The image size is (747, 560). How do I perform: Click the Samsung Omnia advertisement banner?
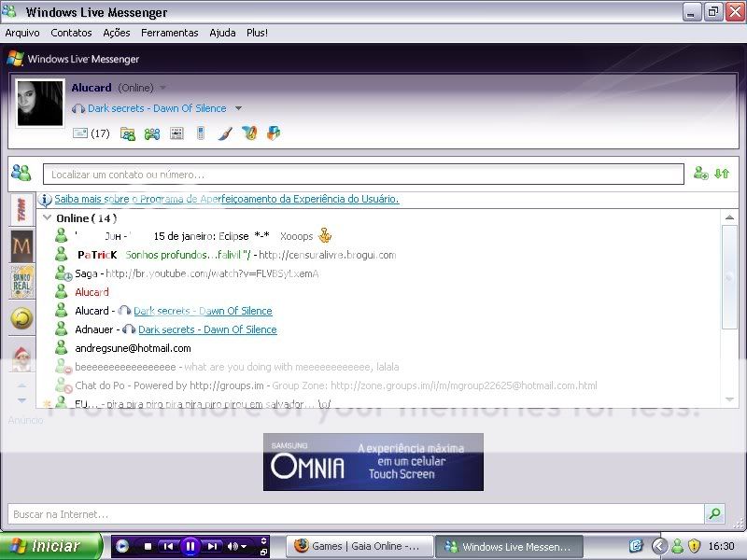tap(373, 461)
